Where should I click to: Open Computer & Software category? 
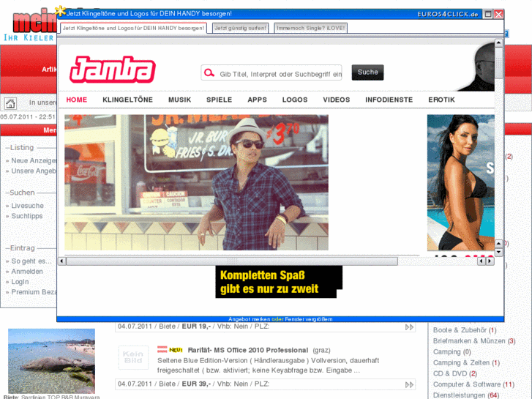click(x=467, y=384)
